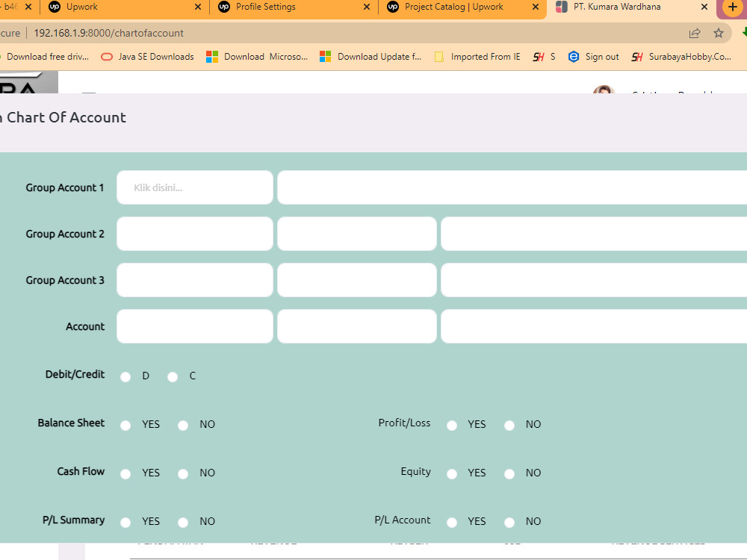747x560 pixels.
Task: Set P/L Account to NO
Action: click(x=509, y=523)
